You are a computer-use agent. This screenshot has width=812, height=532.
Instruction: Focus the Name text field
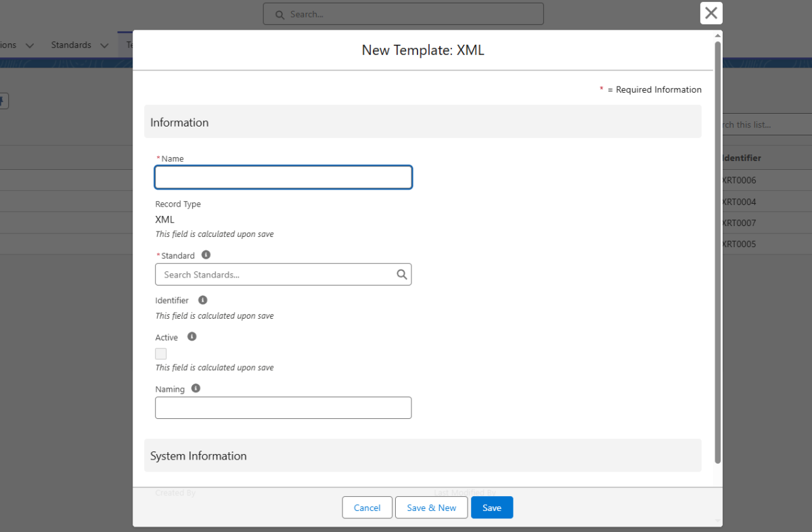(283, 177)
